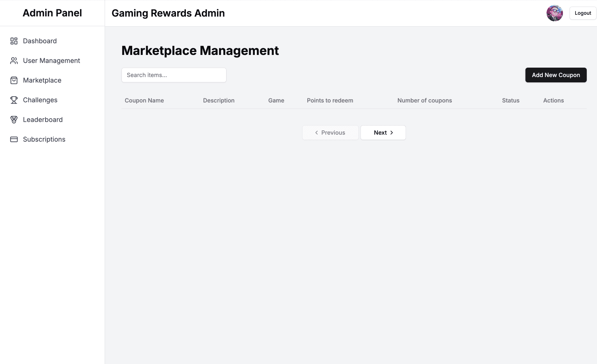Image resolution: width=597 pixels, height=364 pixels.
Task: Open the profile avatar image
Action: tap(554, 13)
